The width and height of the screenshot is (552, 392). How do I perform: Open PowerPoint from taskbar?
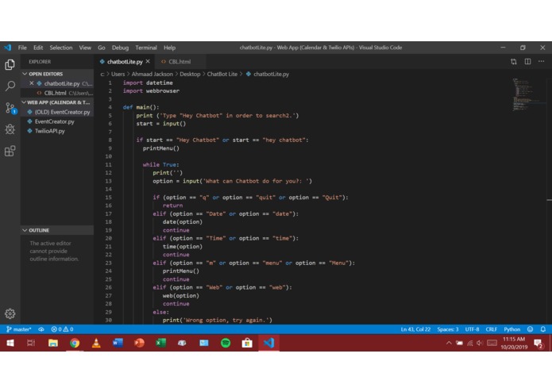[140, 343]
